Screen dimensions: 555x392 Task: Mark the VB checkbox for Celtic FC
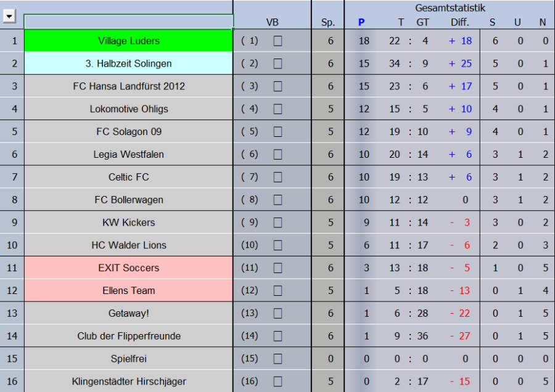pyautogui.click(x=277, y=178)
